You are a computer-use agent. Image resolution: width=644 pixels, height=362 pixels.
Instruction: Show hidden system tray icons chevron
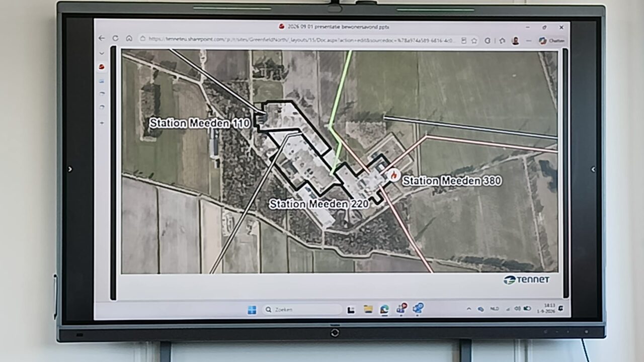click(x=469, y=309)
